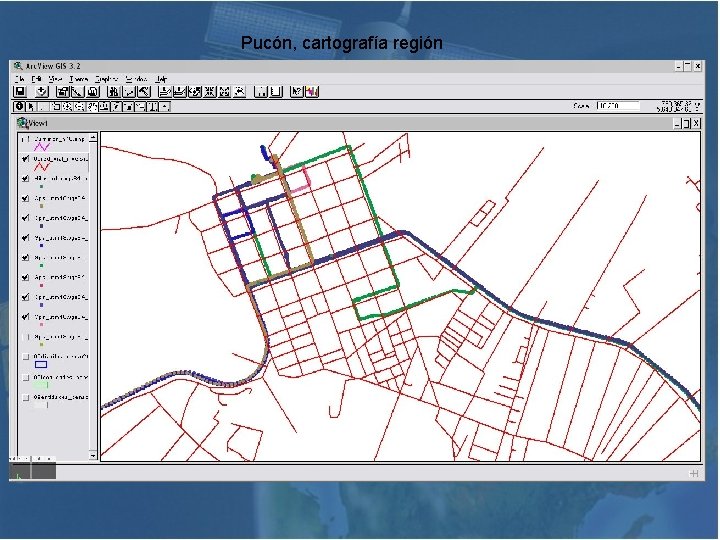The image size is (720, 540).
Task: Open Theme Properties from button bar
Action: coord(62,92)
